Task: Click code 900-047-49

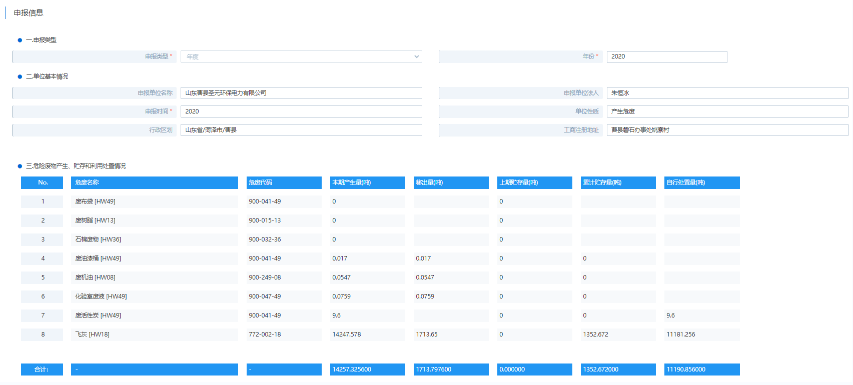Action: click(283, 296)
